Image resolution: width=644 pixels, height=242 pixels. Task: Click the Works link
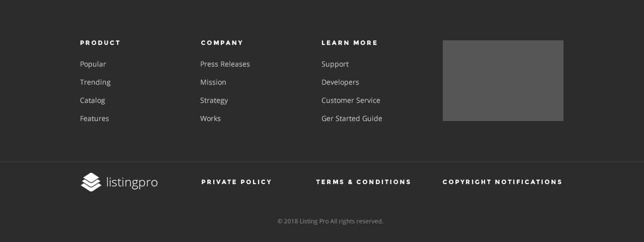(x=210, y=118)
